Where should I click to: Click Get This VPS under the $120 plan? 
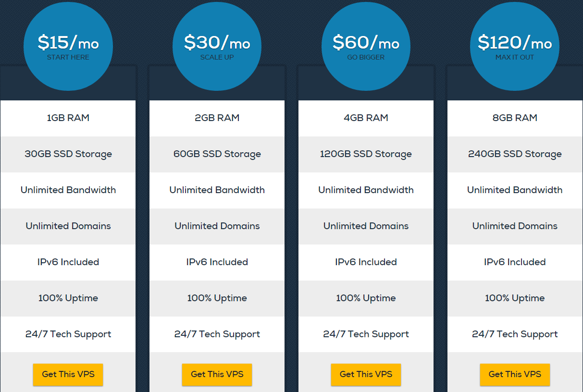coord(514,375)
